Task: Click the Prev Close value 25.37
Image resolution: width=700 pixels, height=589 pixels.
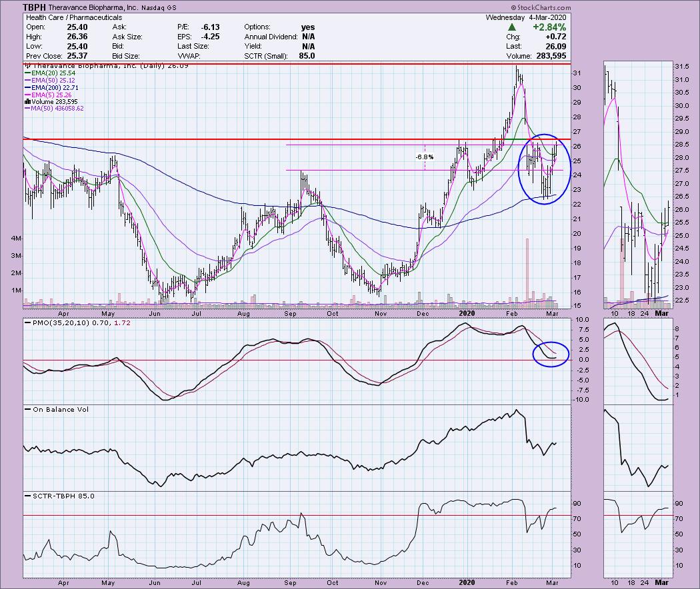Action: pyautogui.click(x=77, y=56)
